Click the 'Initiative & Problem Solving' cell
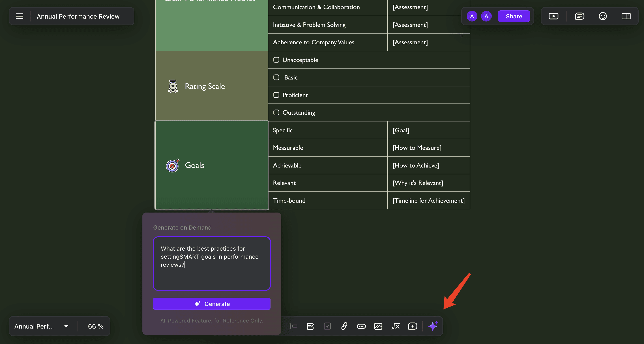Image resolution: width=644 pixels, height=344 pixels. click(x=328, y=24)
